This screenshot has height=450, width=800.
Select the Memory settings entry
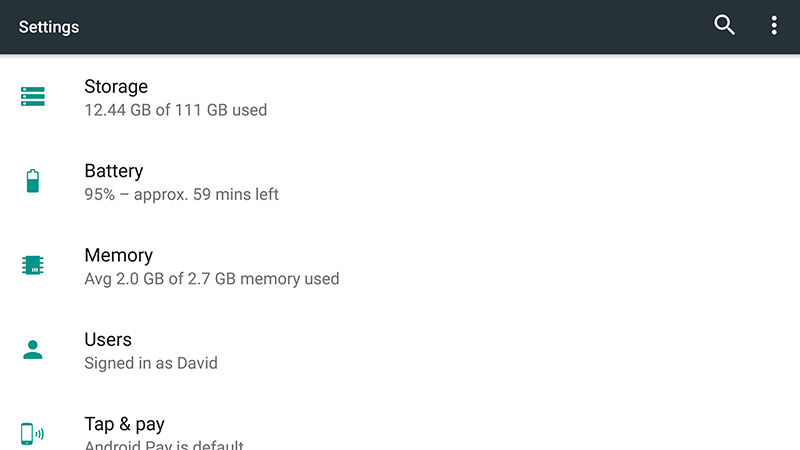(x=118, y=255)
